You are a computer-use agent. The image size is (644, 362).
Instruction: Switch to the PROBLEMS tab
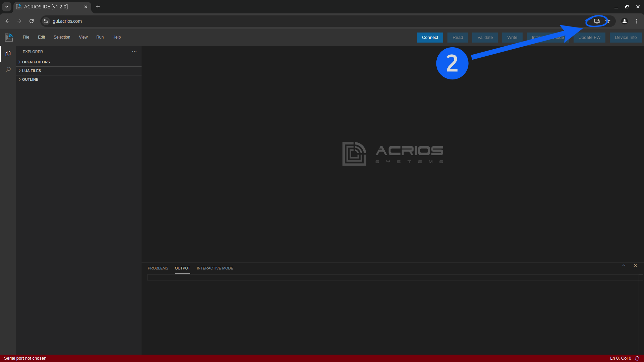(158, 268)
